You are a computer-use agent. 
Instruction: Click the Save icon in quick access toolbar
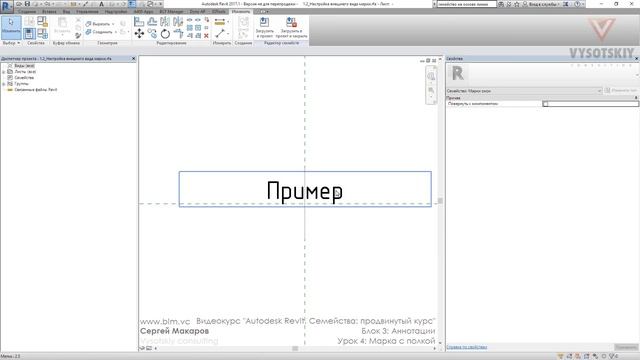pyautogui.click(x=27, y=4)
